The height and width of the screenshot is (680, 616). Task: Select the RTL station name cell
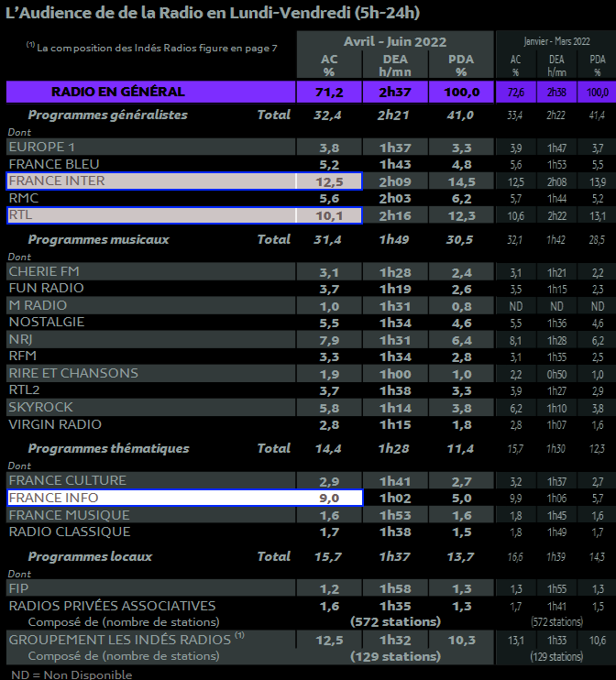20,214
